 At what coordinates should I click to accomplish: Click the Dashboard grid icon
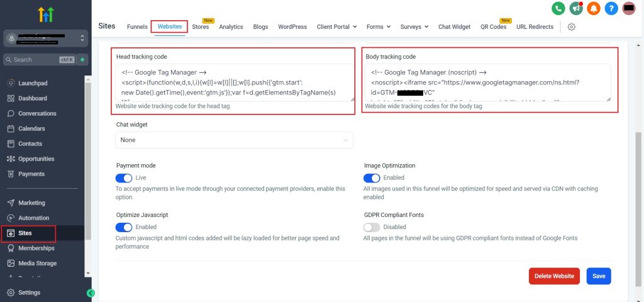(11, 98)
